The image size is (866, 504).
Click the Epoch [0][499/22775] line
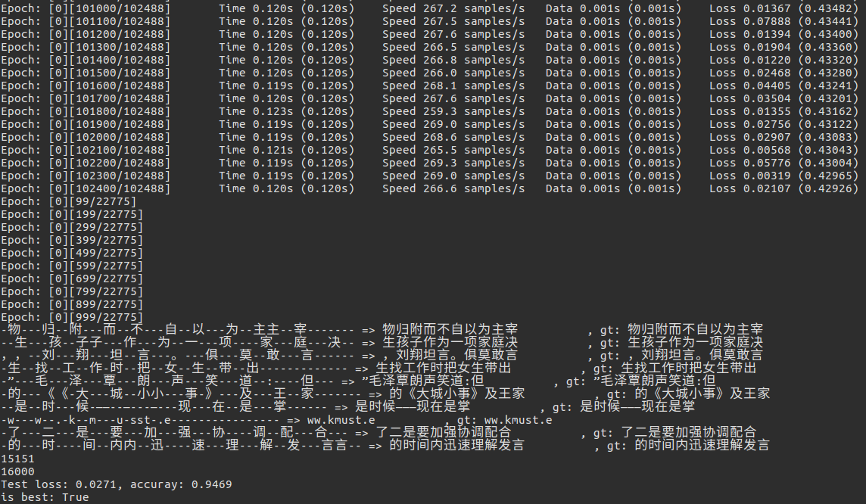(x=72, y=253)
